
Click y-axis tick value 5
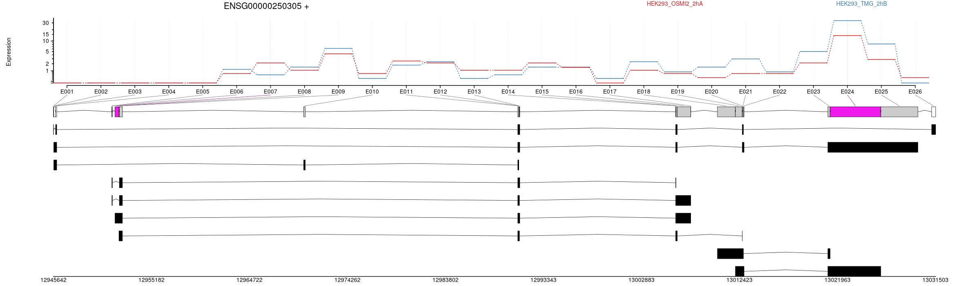(47, 52)
